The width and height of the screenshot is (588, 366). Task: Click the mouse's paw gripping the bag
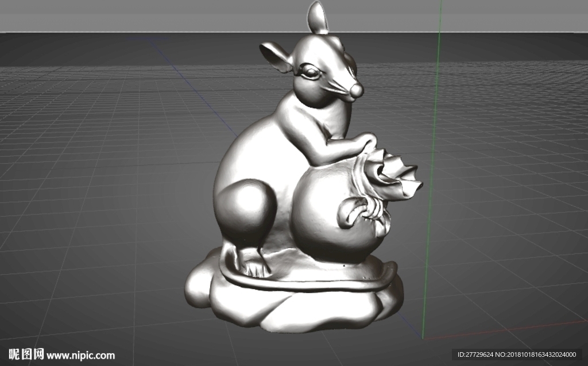(x=365, y=142)
